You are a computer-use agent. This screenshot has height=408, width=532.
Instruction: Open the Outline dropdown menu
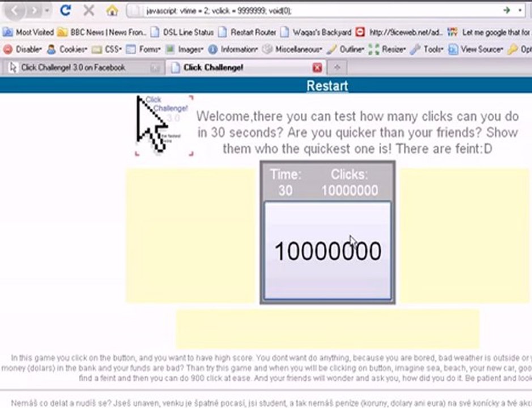[x=346, y=49]
